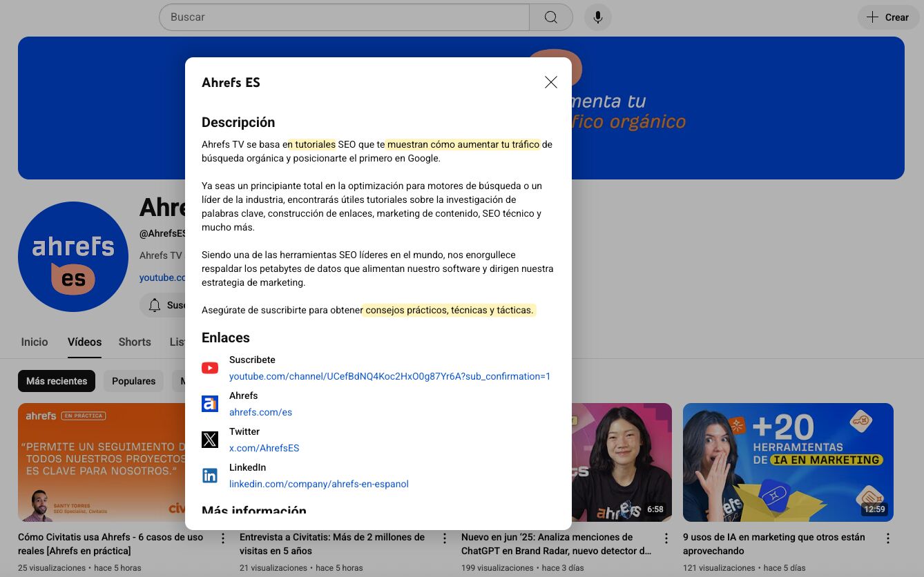Open the options menu on Entrevista a Civitatis

(444, 537)
